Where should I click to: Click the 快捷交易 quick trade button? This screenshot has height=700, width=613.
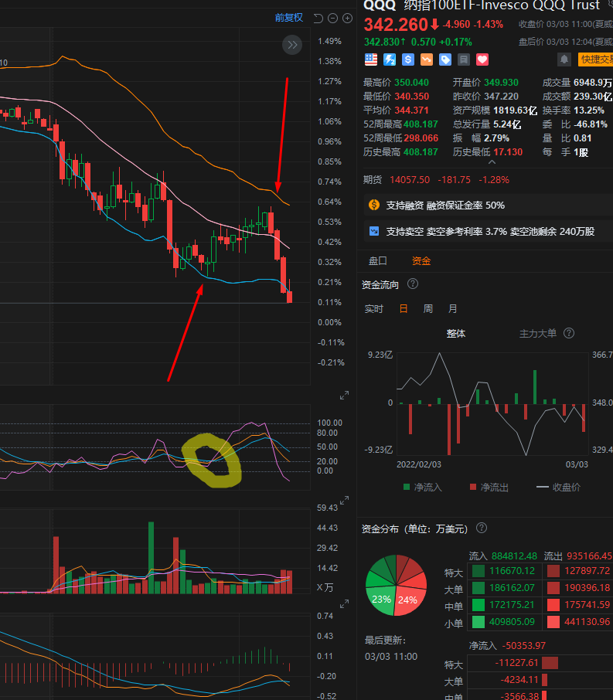[x=595, y=59]
